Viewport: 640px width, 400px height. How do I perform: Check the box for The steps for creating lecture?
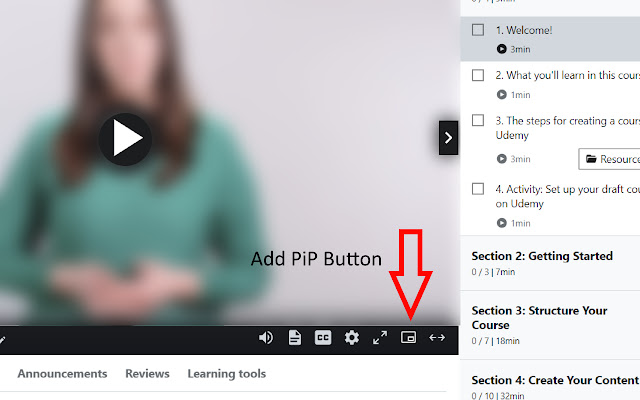(478, 120)
